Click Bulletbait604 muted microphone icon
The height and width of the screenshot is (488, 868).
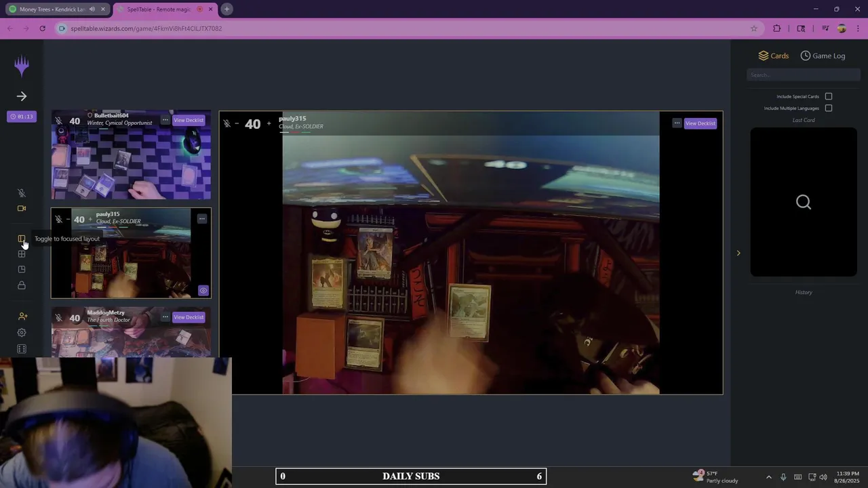[59, 121]
